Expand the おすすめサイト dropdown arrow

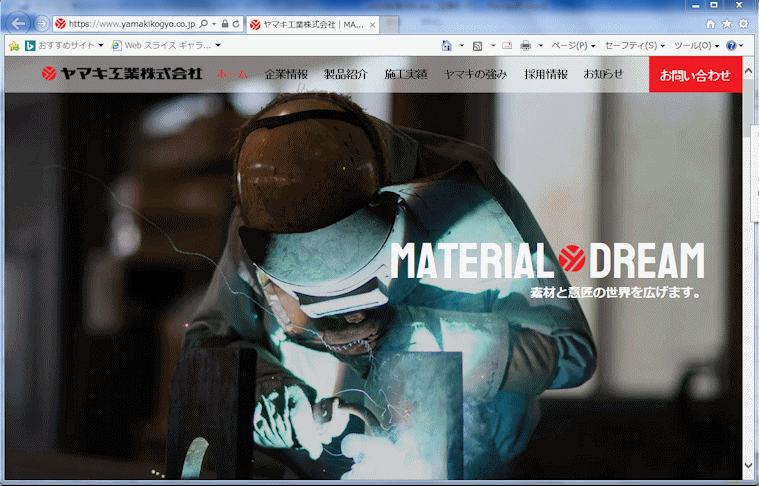coord(101,46)
